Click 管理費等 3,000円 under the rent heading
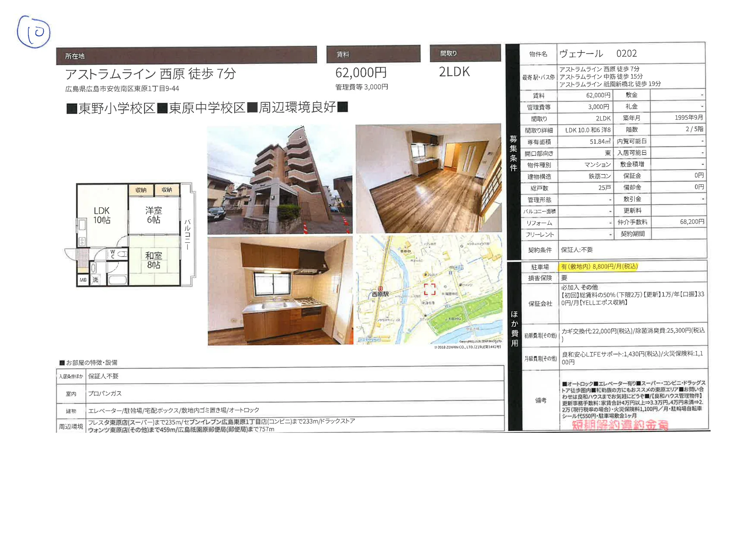Screen dimensions: 756x535 tap(361, 87)
